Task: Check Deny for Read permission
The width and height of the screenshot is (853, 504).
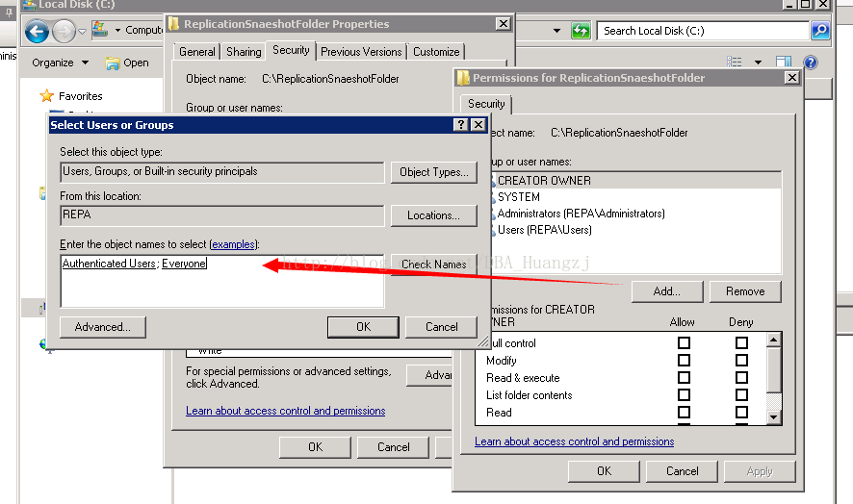Action: click(741, 412)
